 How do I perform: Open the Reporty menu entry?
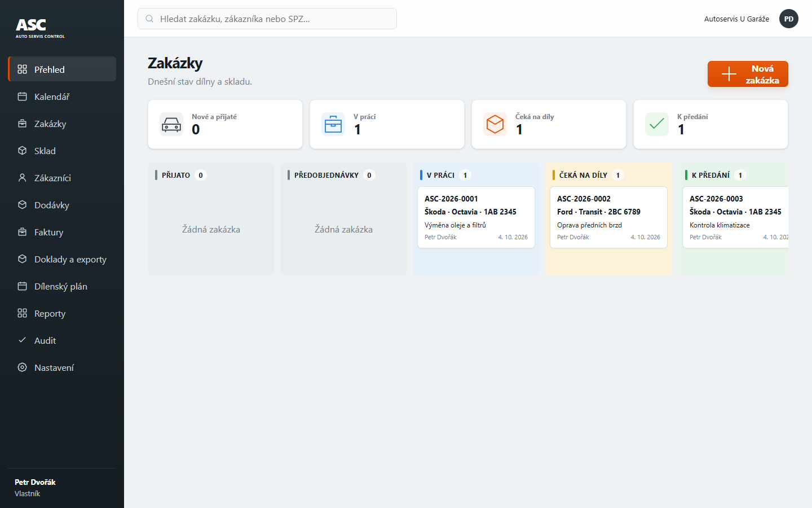coord(62,313)
